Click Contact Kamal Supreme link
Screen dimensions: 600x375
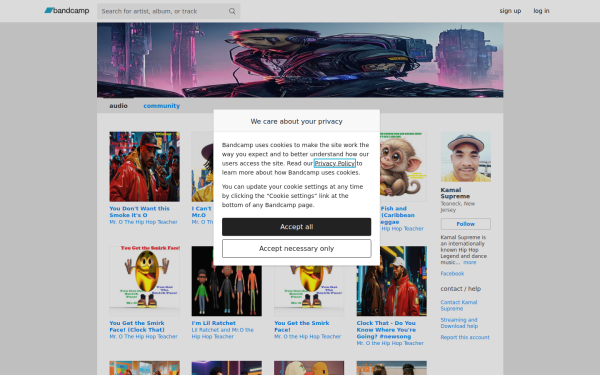[x=458, y=305]
